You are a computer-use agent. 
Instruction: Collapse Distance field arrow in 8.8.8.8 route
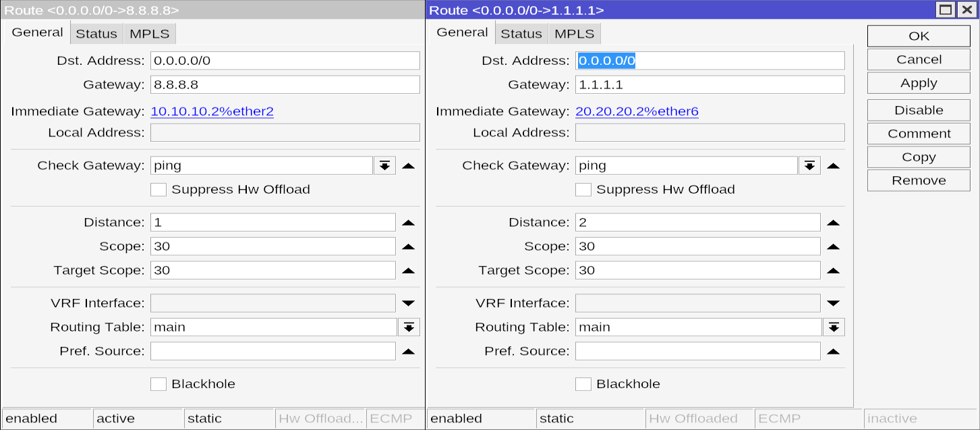[408, 223]
